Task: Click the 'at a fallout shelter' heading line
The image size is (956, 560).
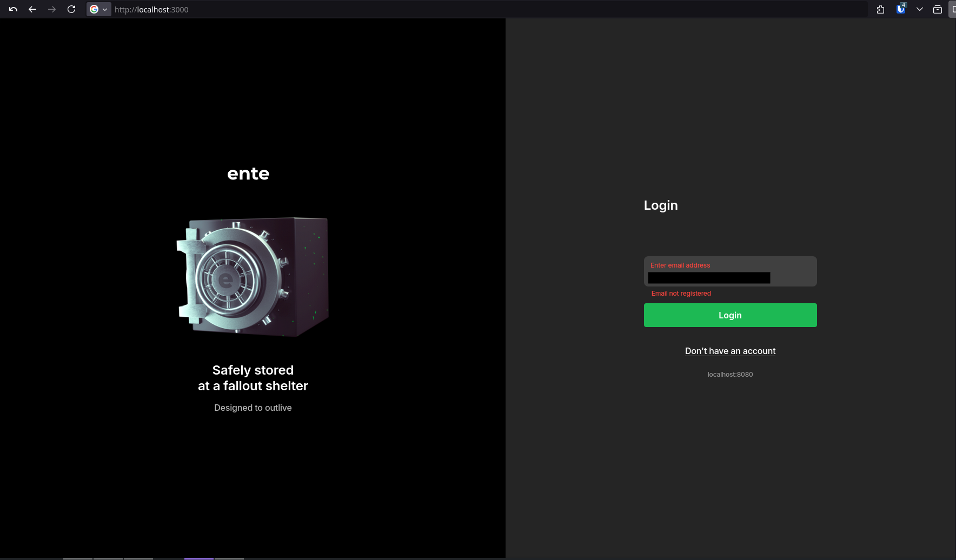Action: tap(253, 386)
